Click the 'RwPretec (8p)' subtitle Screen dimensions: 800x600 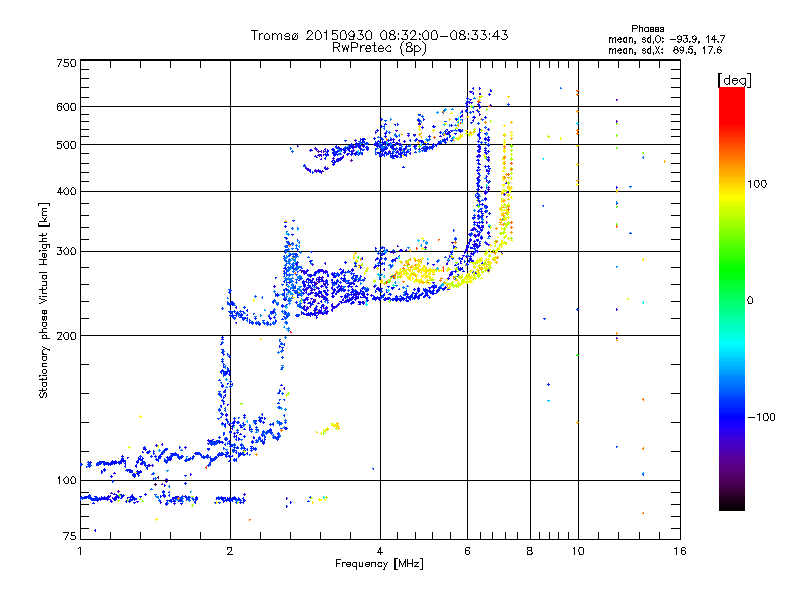coord(379,48)
